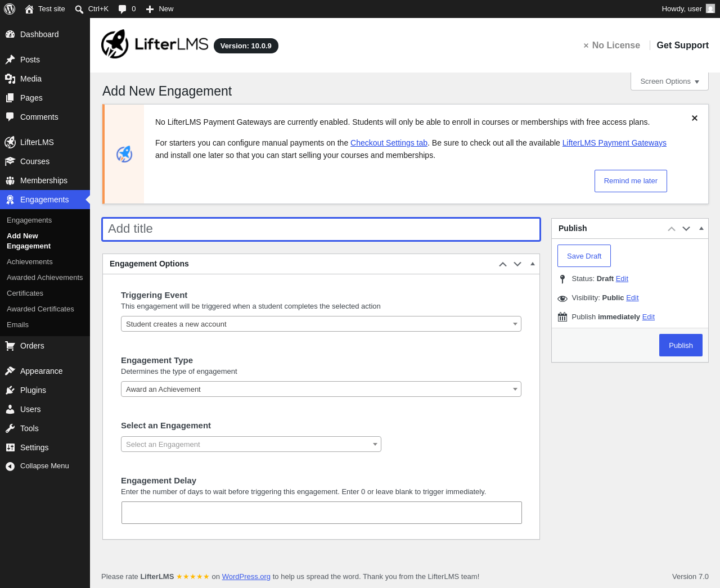
Task: Click the WordPress logo in the admin bar
Action: [10, 9]
